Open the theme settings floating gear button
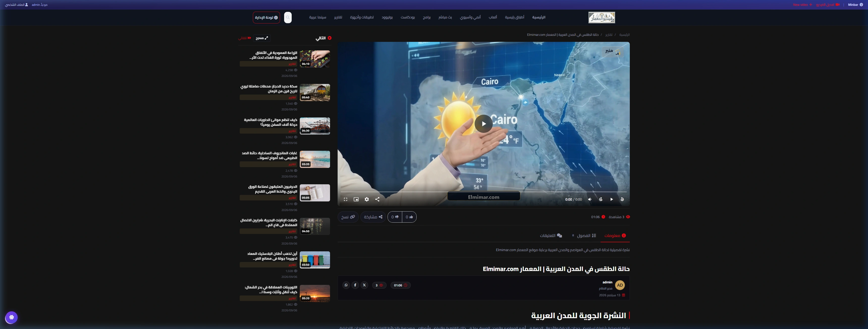868x329 pixels. coord(11,317)
